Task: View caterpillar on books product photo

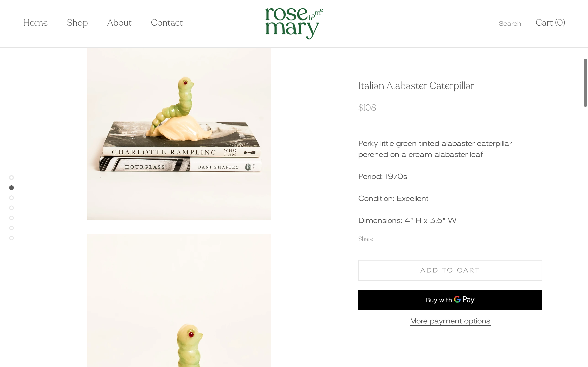Action: 179,134
